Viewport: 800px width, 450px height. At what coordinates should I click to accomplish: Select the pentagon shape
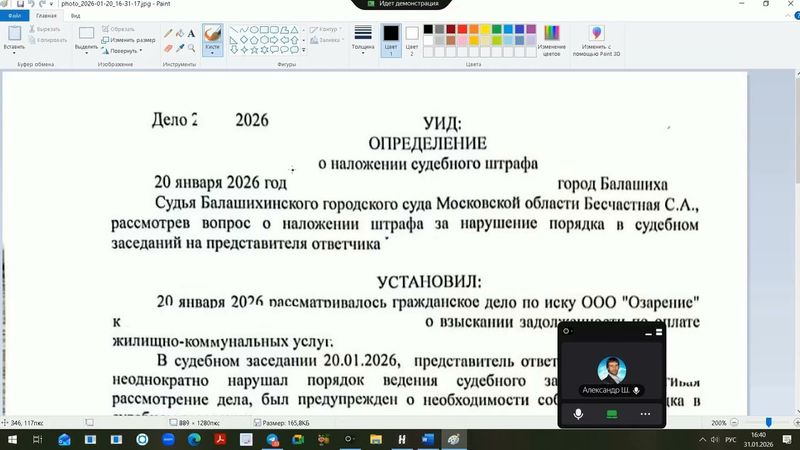[x=254, y=40]
